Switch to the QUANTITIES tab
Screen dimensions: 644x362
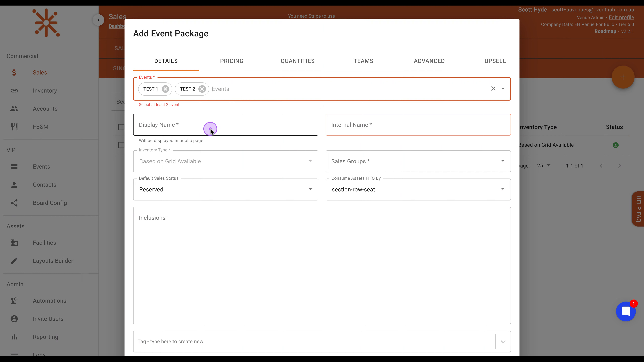(297, 61)
